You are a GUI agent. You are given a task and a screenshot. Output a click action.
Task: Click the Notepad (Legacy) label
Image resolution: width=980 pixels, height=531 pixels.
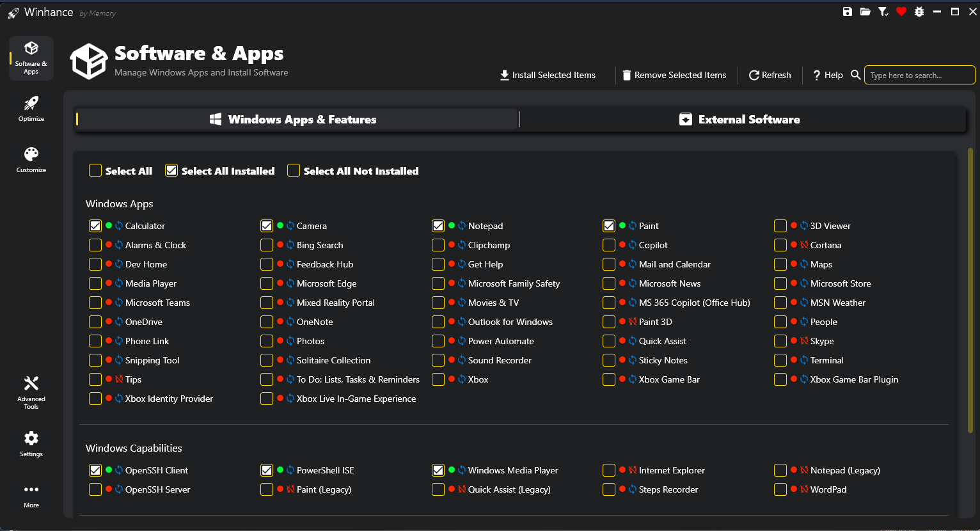(845, 470)
